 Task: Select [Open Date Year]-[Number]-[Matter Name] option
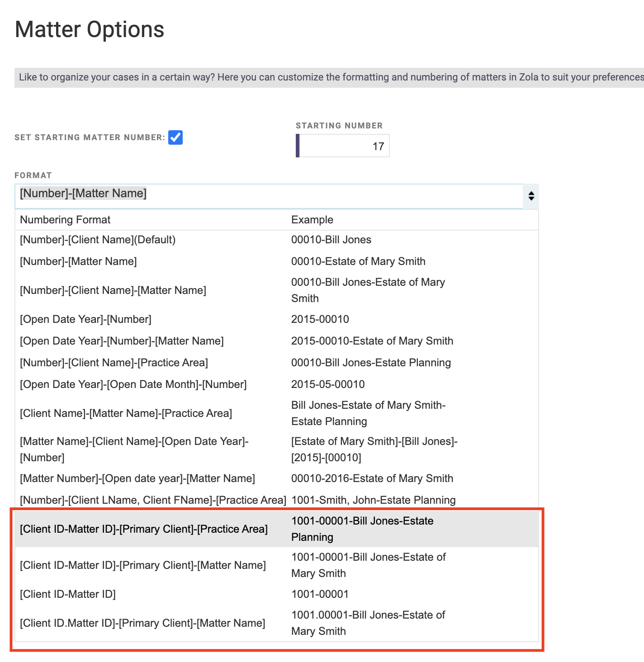tap(277, 341)
